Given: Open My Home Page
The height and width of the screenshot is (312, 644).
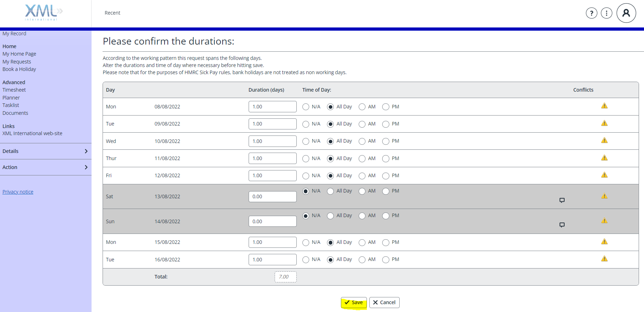Looking at the screenshot, I should coord(19,54).
